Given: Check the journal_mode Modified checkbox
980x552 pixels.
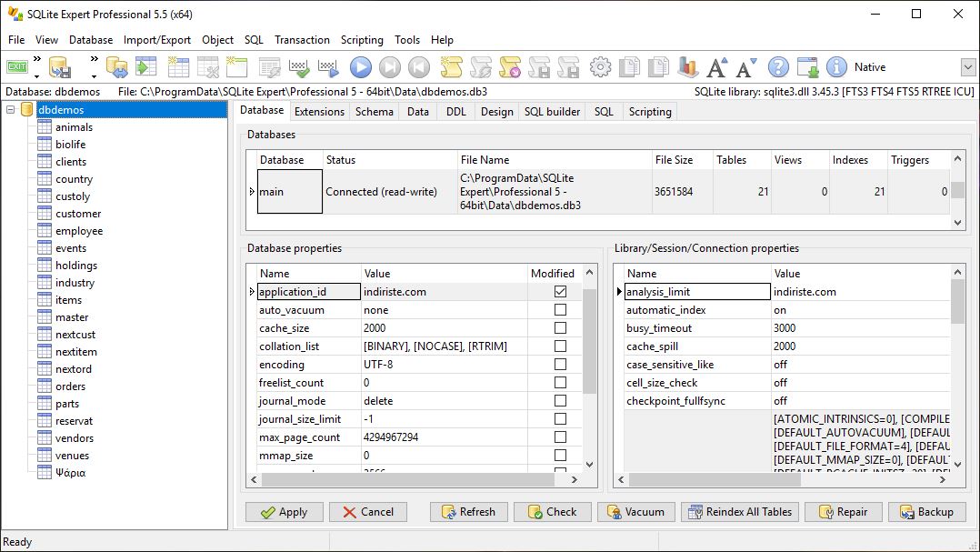Looking at the screenshot, I should click(560, 400).
